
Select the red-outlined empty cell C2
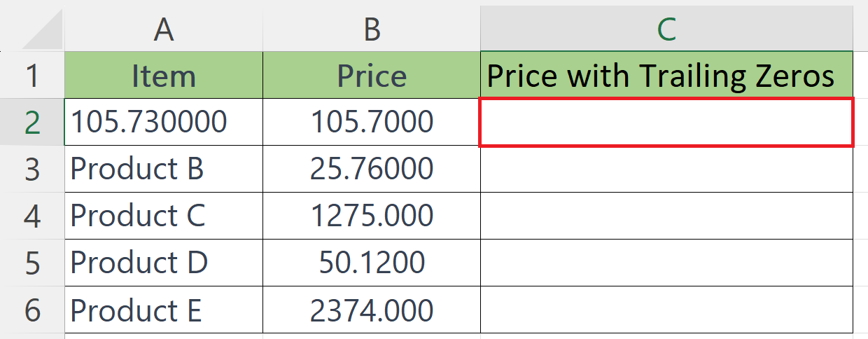click(667, 123)
